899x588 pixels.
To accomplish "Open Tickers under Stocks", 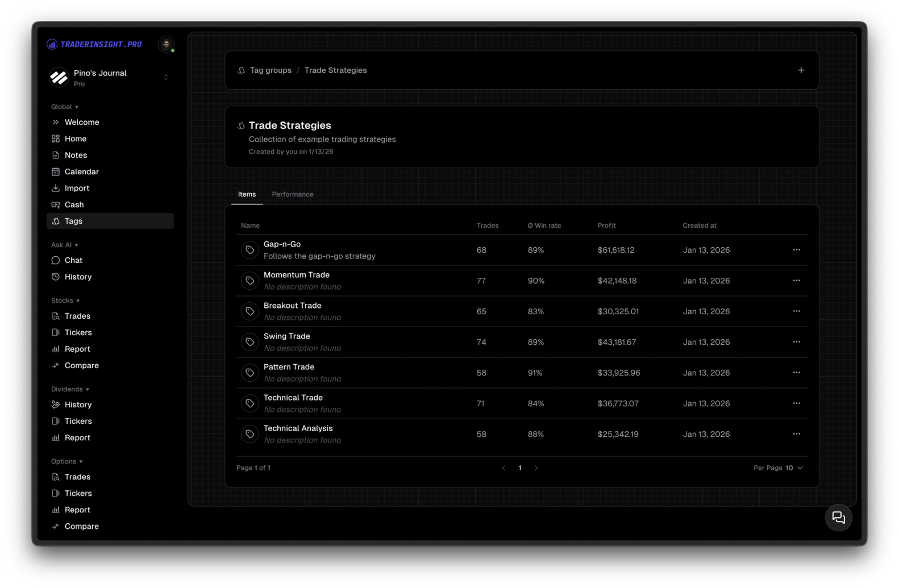I will click(x=110, y=332).
